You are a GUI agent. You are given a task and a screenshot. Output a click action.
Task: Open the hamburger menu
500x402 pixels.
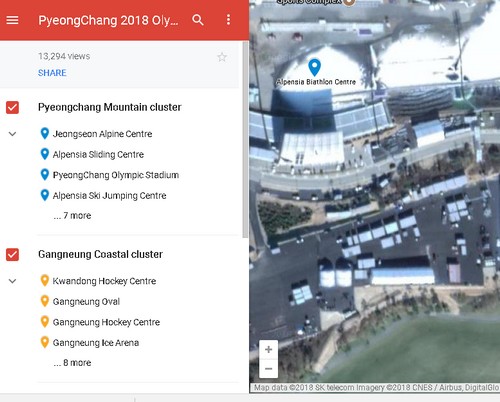(12, 20)
